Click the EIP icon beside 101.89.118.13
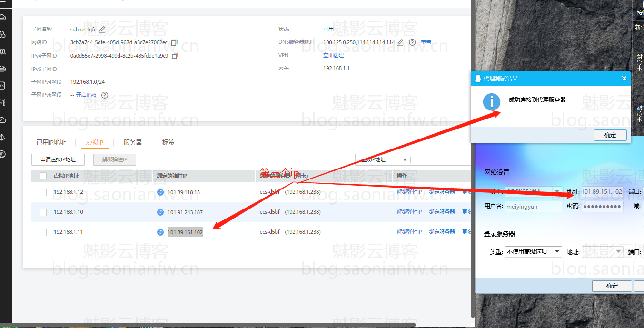Viewport: 644px width, 328px height. (160, 192)
